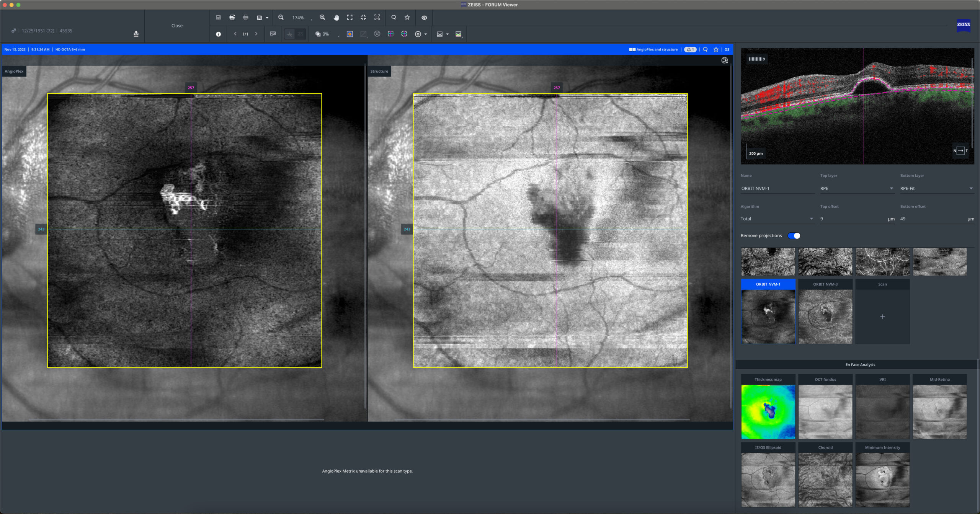Click the print-and-send printer icon with arrow
The image size is (980, 514).
pyautogui.click(x=232, y=18)
